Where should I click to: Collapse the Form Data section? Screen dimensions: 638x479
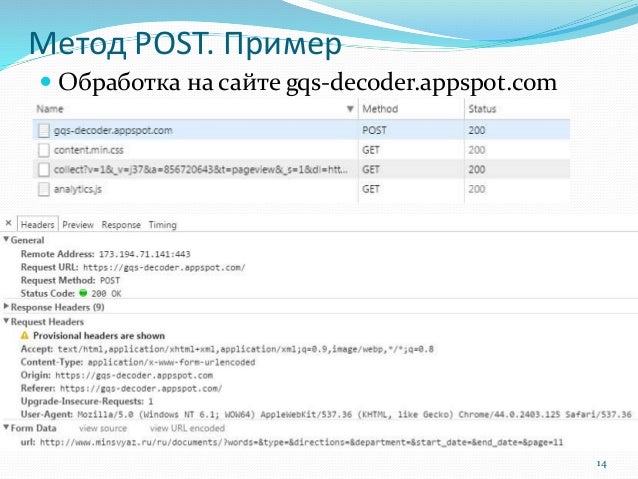(6, 427)
